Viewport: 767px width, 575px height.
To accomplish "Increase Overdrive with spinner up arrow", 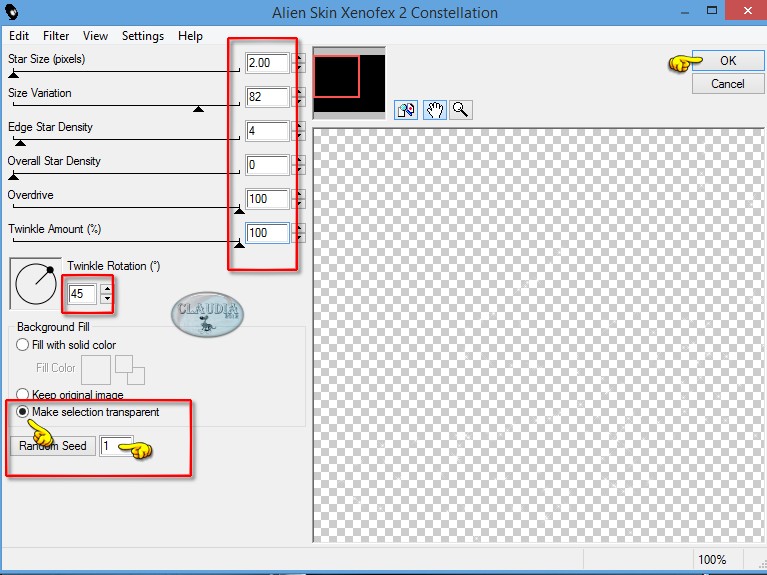I will click(x=298, y=194).
